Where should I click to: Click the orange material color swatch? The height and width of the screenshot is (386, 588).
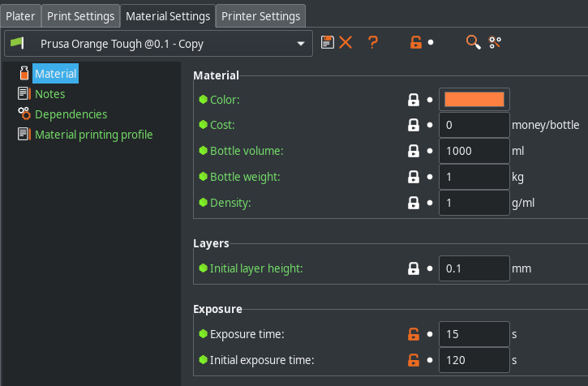click(474, 100)
